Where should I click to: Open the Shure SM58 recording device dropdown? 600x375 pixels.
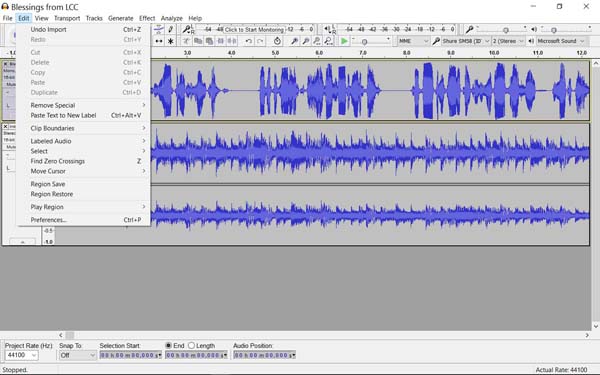point(466,41)
